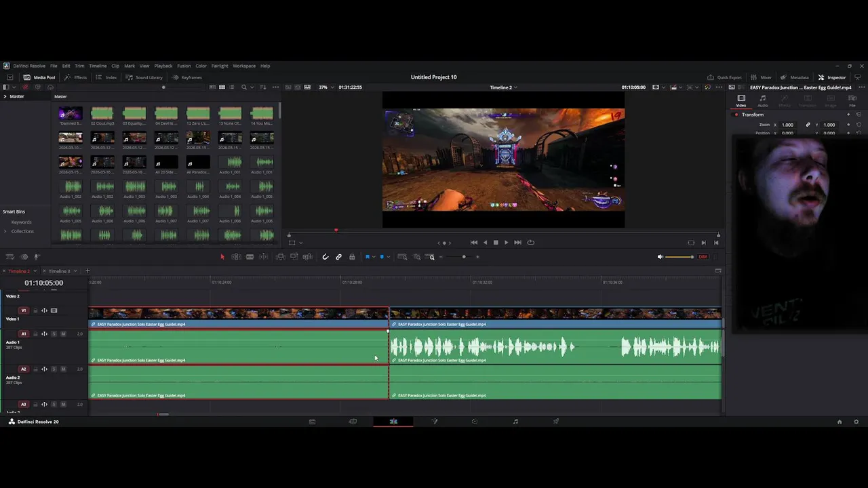Open the flag color dropdown arrow
This screenshot has width=868, height=488.
(374, 258)
